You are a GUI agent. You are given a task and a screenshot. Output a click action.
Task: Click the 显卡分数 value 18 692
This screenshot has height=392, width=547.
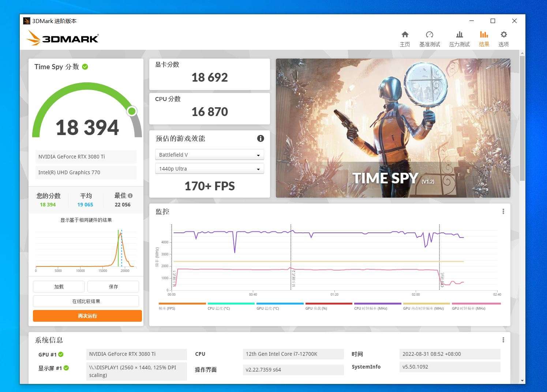point(210,78)
